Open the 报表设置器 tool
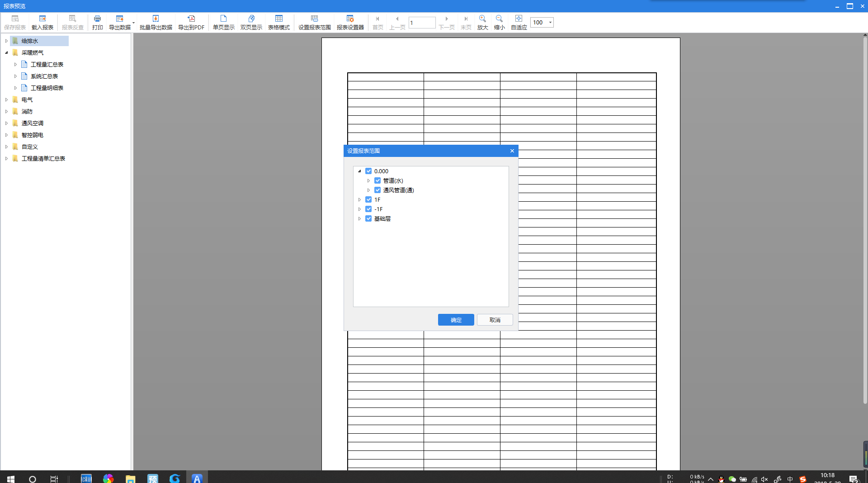Image resolution: width=868 pixels, height=483 pixels. [350, 22]
